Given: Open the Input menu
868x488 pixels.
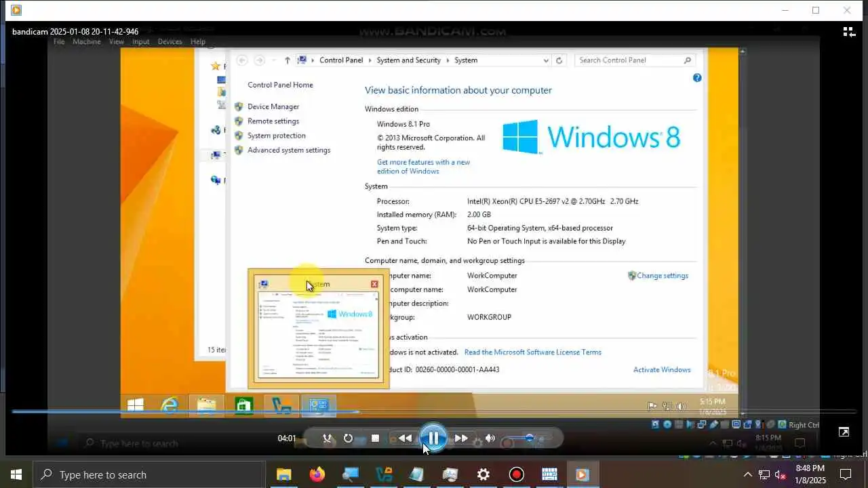Looking at the screenshot, I should pyautogui.click(x=141, y=41).
